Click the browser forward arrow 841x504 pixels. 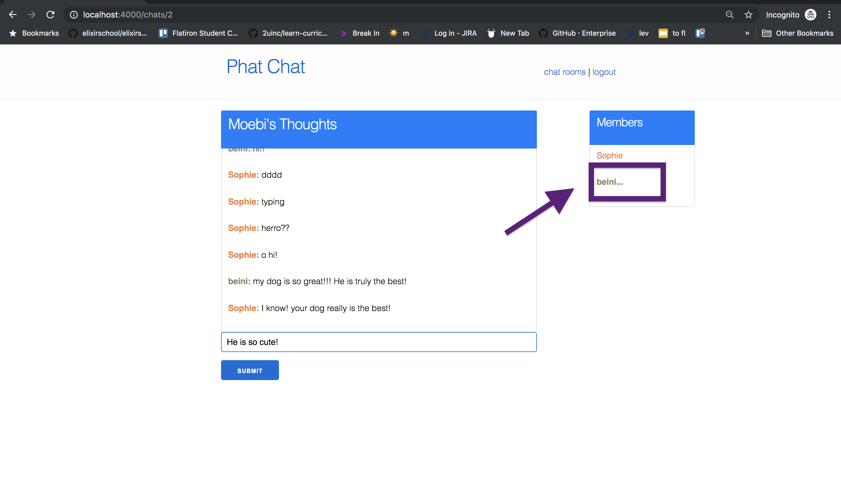(x=32, y=15)
